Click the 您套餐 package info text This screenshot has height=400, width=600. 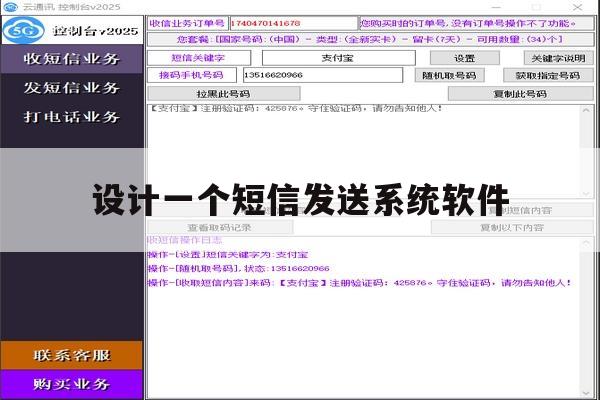pos(370,39)
